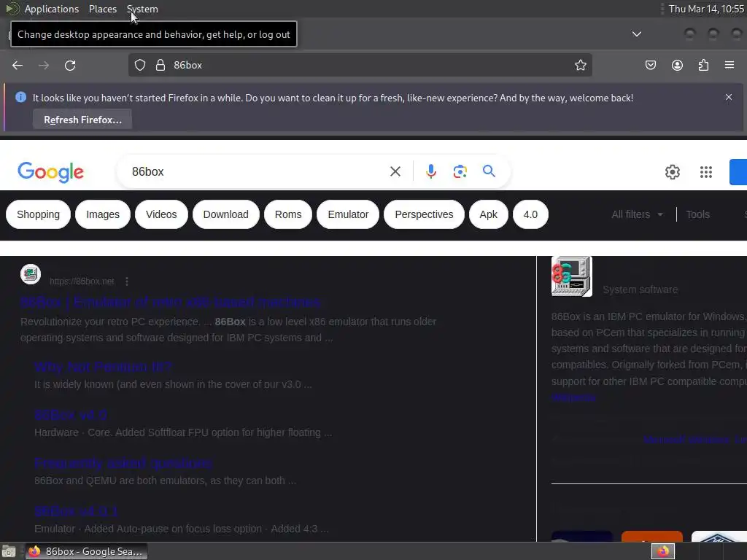Select the Download filter chip
The width and height of the screenshot is (747, 560).
coord(226,214)
